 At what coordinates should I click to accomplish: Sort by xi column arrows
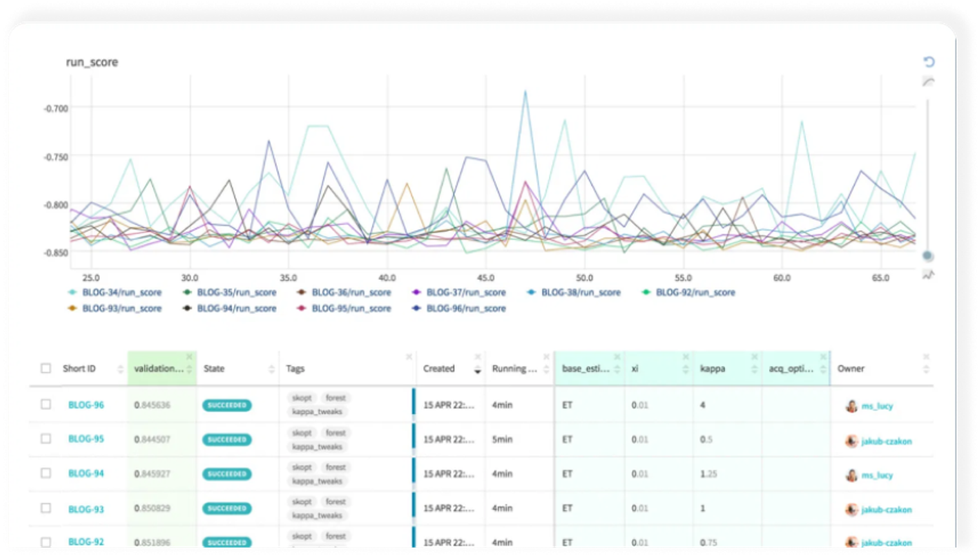(685, 369)
